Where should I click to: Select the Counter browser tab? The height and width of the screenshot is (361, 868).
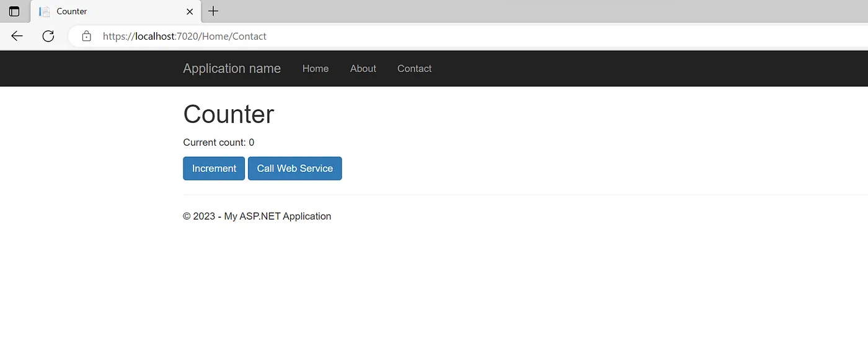(105, 11)
